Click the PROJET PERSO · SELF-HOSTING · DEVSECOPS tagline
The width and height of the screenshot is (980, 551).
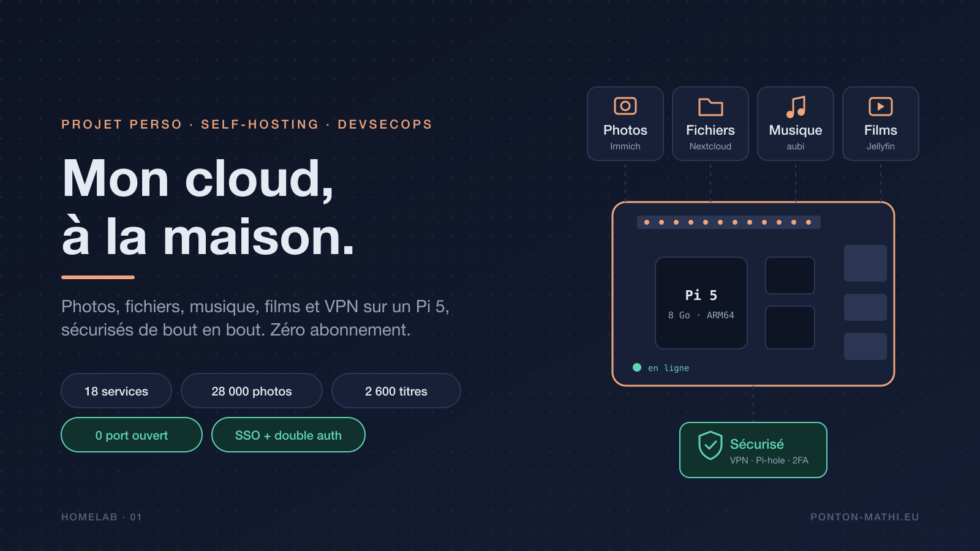(x=247, y=124)
